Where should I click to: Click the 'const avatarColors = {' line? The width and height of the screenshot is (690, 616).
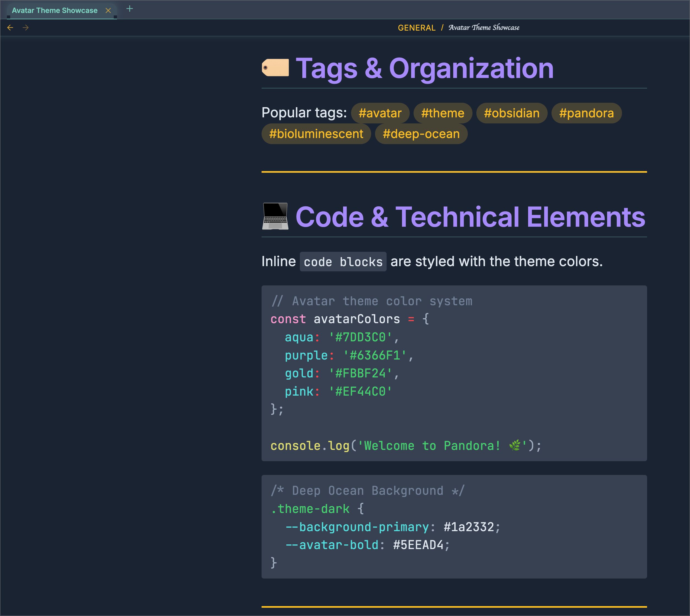pyautogui.click(x=350, y=319)
